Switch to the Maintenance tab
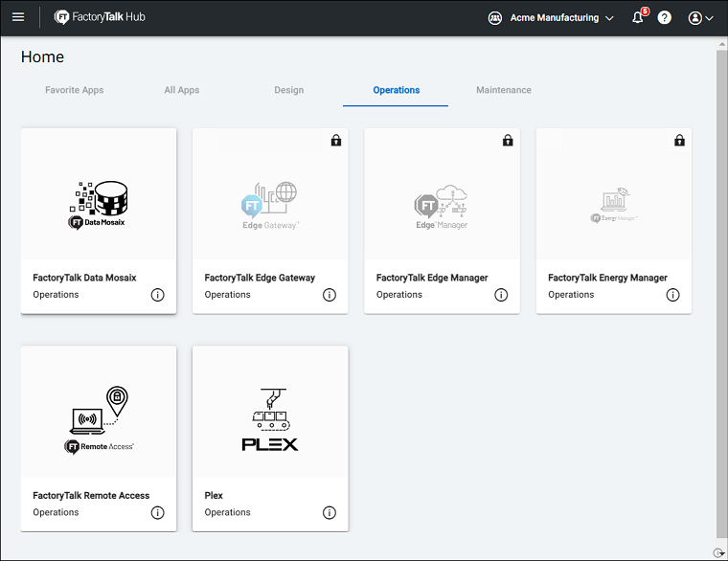The image size is (728, 561). [x=504, y=90]
